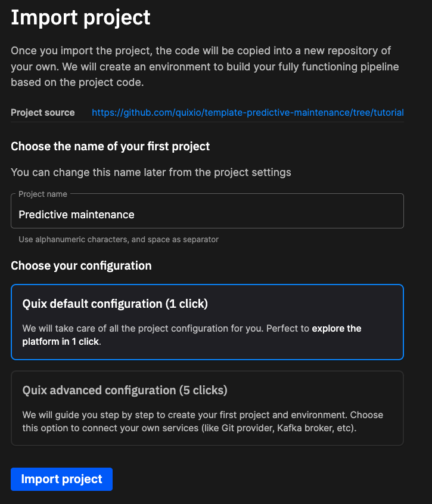Click the Import project page heading
The height and width of the screenshot is (504, 432).
(x=80, y=18)
